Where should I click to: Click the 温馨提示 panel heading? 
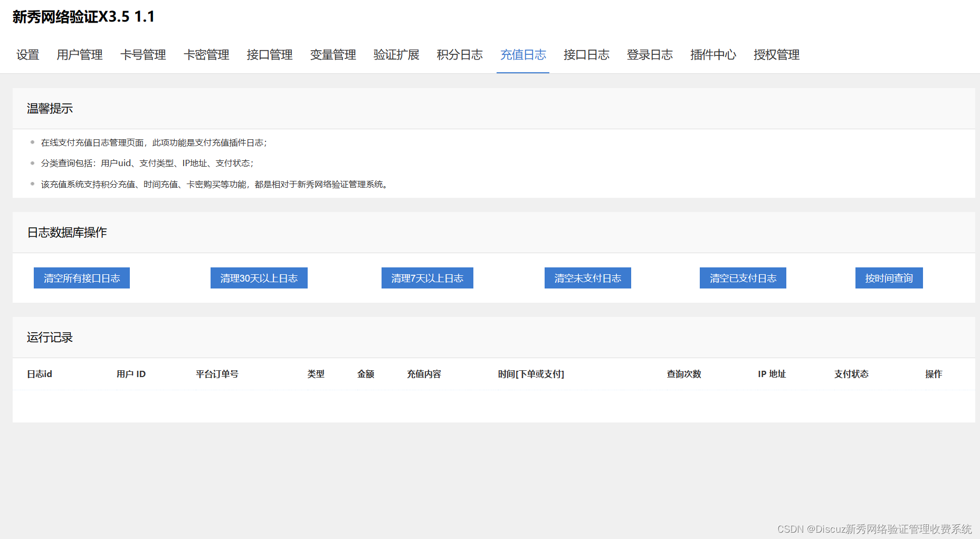click(50, 109)
